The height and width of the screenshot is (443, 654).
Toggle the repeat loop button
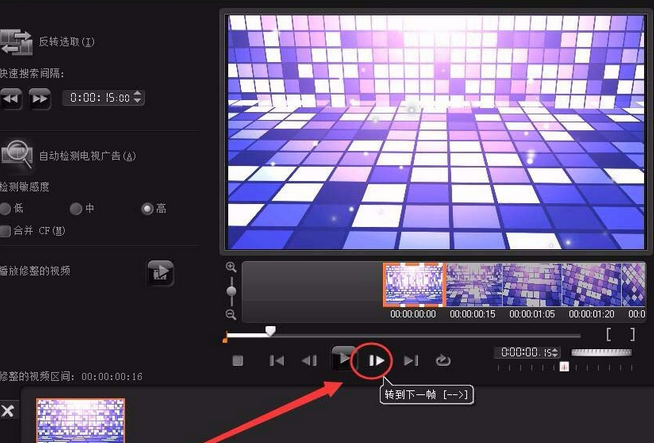(443, 360)
